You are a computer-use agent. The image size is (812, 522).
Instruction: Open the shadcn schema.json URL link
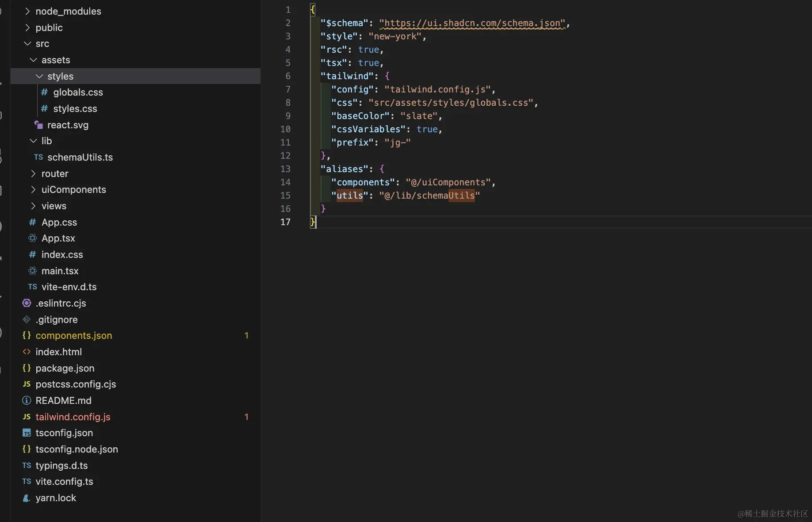coord(472,23)
